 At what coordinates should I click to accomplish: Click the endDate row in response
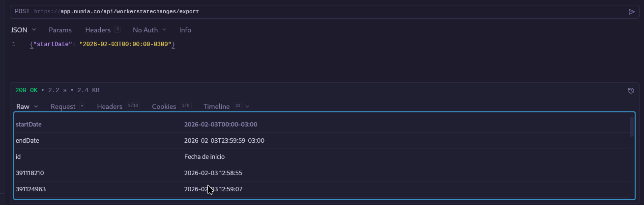click(28, 141)
